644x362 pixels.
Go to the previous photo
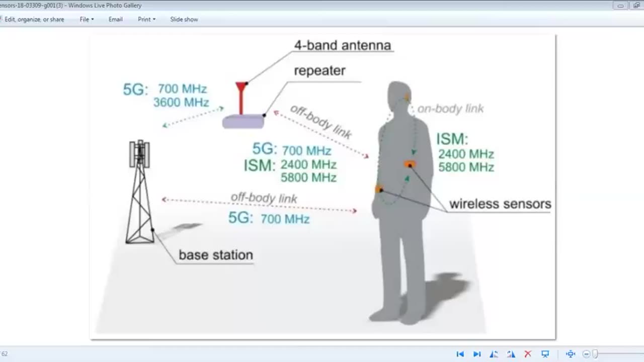pyautogui.click(x=460, y=354)
